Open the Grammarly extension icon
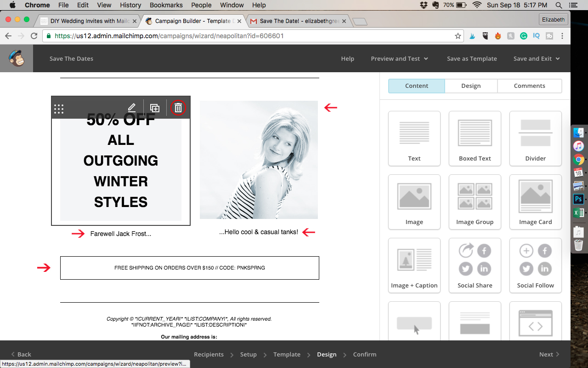588x368 pixels. click(524, 36)
